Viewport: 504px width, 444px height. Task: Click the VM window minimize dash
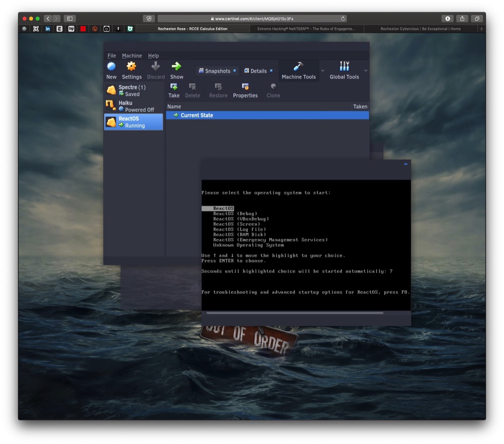(x=406, y=164)
